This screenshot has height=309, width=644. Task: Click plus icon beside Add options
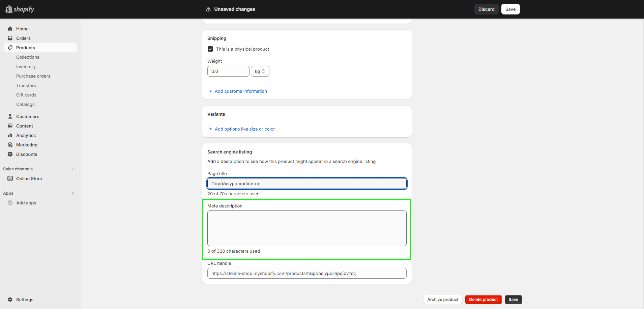pos(211,129)
